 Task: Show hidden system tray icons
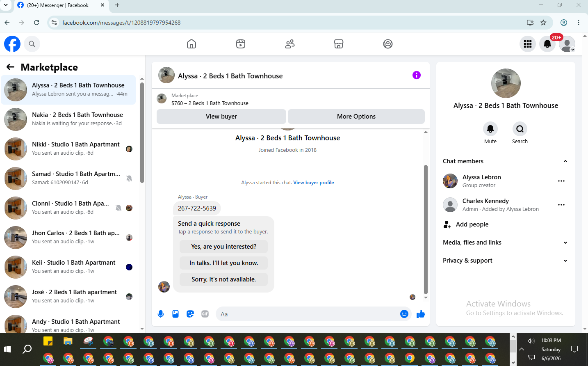(522, 349)
